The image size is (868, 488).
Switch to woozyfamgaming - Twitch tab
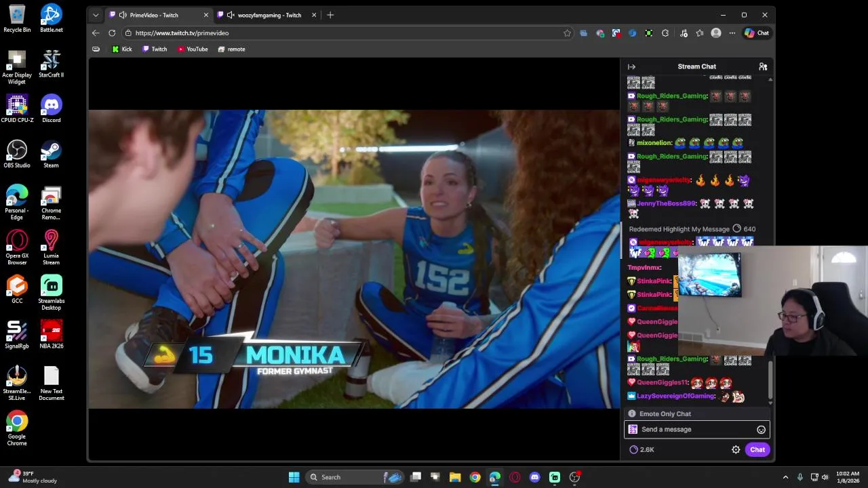point(269,15)
